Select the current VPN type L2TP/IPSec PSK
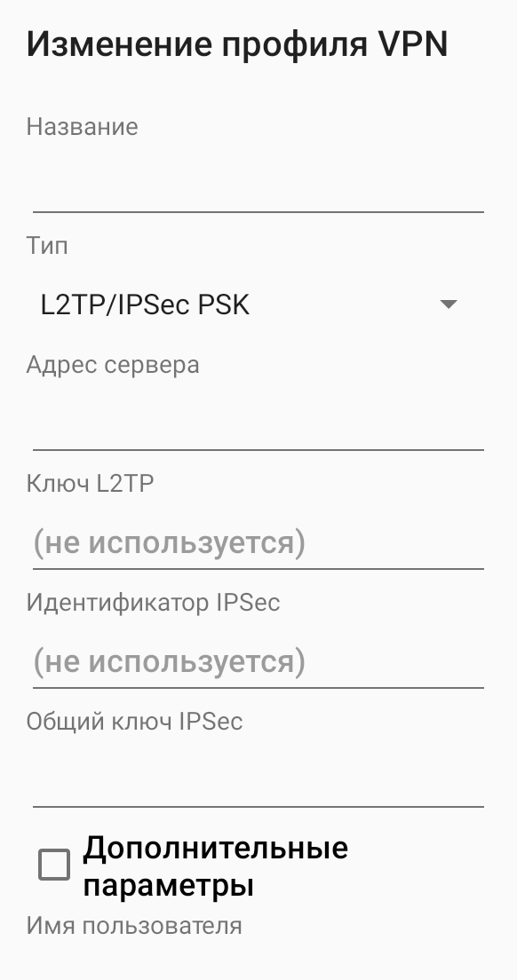Image resolution: width=517 pixels, height=980 pixels. click(142, 304)
